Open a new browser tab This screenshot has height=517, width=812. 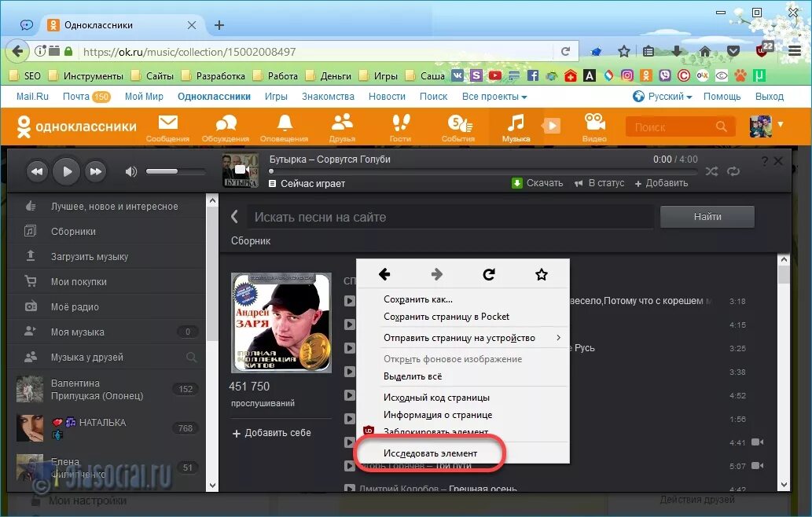coord(219,25)
